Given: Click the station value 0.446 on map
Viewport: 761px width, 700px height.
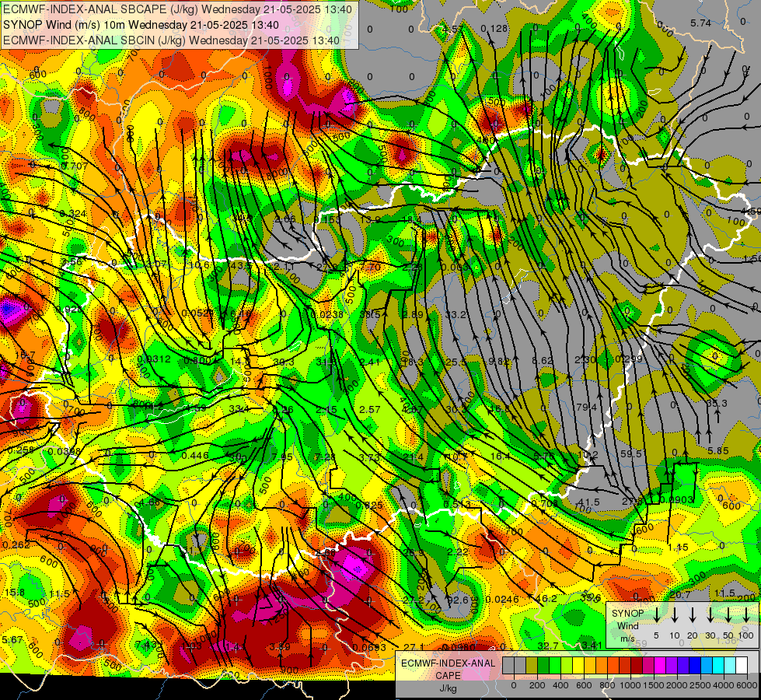Looking at the screenshot, I should (195, 455).
